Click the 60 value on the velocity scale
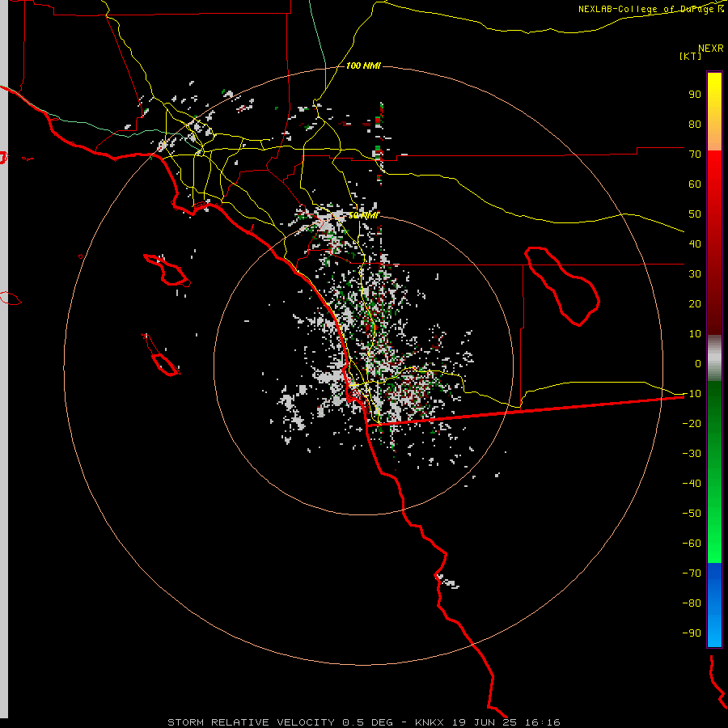 [x=695, y=184]
